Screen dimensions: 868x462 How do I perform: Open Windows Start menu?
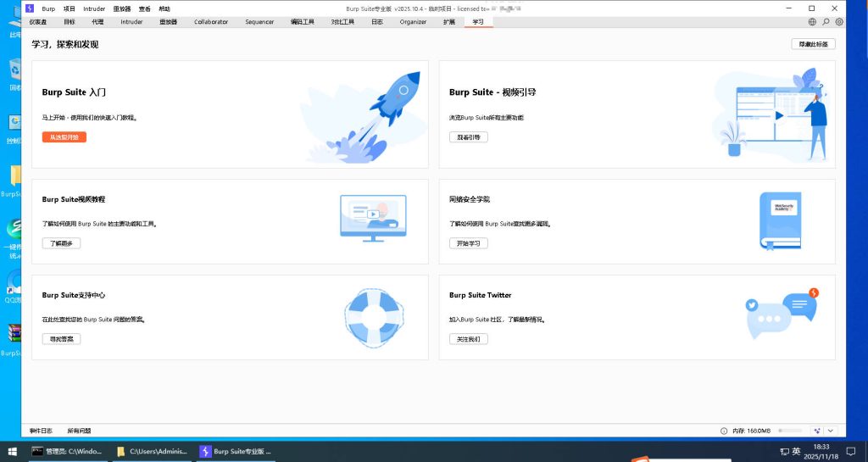pos(12,452)
